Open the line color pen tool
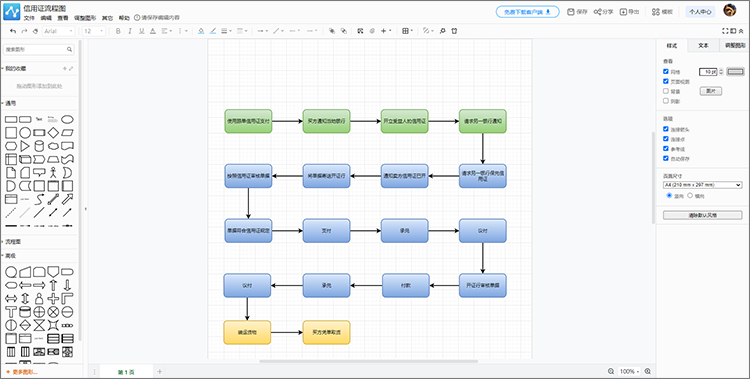 click(213, 31)
